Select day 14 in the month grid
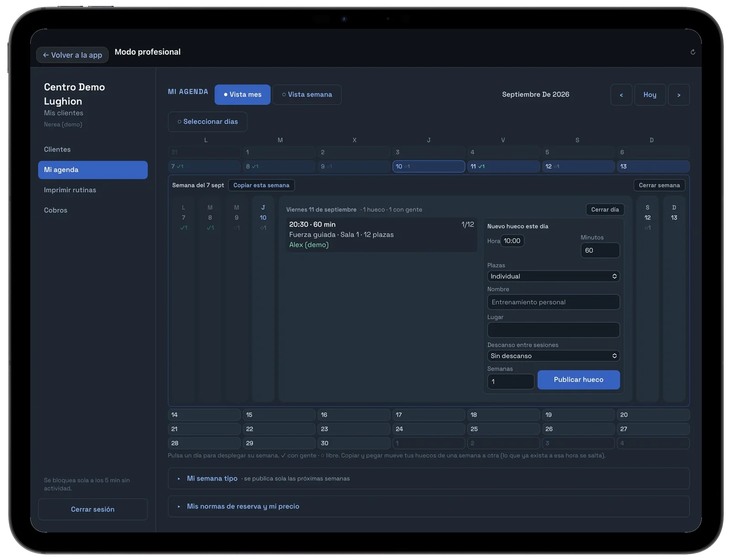This screenshot has height=560, width=731. (204, 415)
